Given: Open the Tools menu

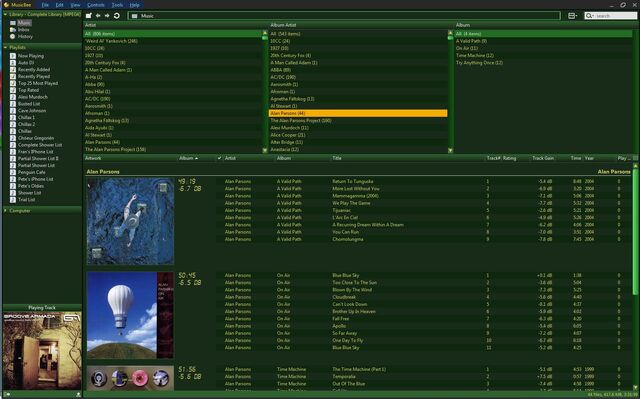Looking at the screenshot, I should pyautogui.click(x=117, y=5).
